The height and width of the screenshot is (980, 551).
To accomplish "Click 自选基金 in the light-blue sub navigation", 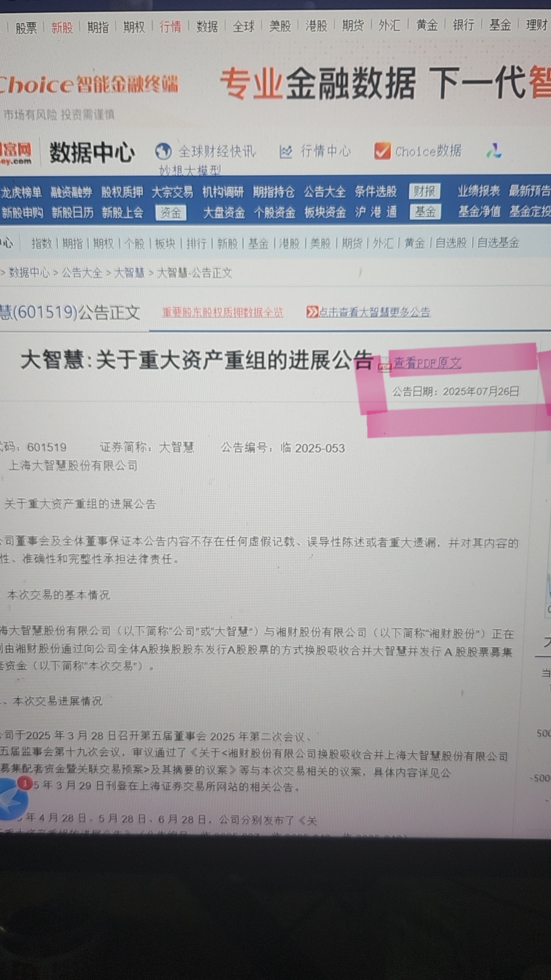I will pyautogui.click(x=498, y=243).
